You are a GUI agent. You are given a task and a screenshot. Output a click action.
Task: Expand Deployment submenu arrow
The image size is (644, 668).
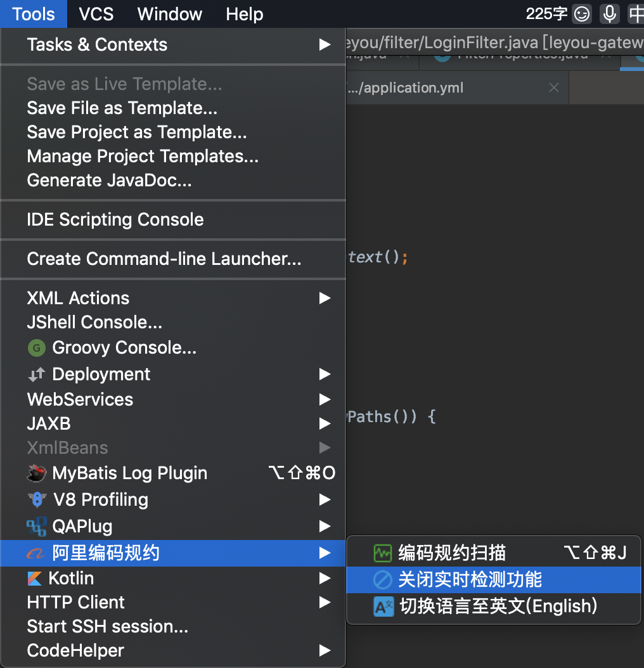[x=325, y=375]
